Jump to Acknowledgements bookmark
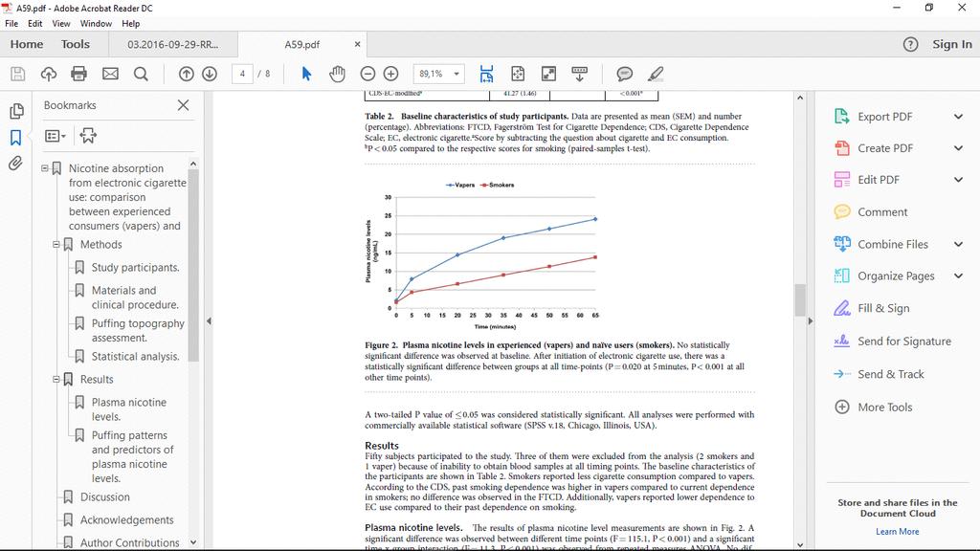Screen dimensions: 980x551 127,520
